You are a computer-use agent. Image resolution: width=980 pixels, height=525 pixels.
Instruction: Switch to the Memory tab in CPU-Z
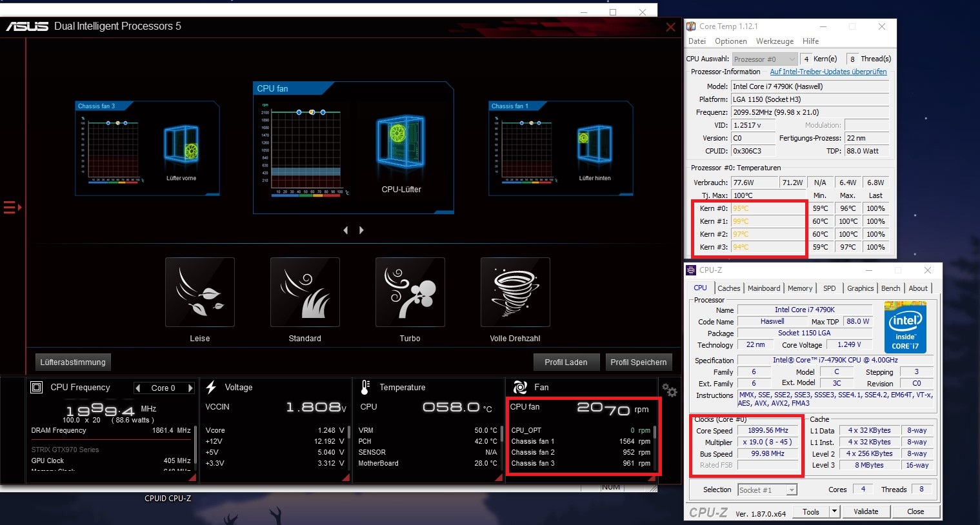coord(800,288)
